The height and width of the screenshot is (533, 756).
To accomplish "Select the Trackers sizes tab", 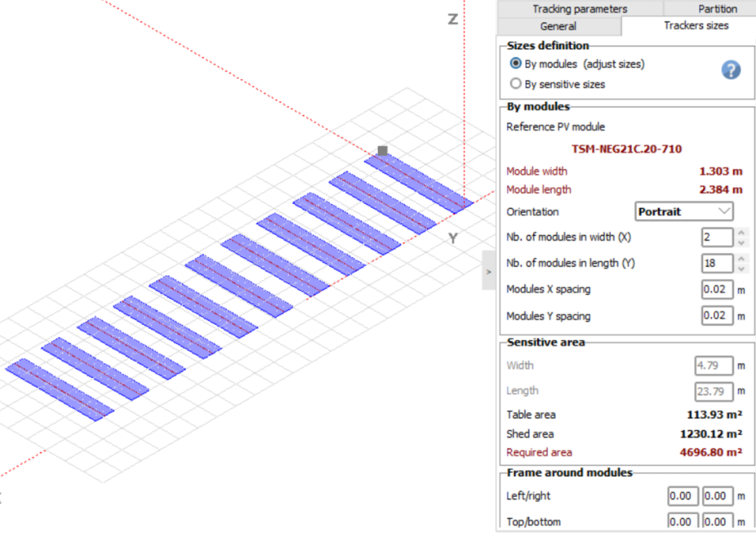I will [x=696, y=26].
